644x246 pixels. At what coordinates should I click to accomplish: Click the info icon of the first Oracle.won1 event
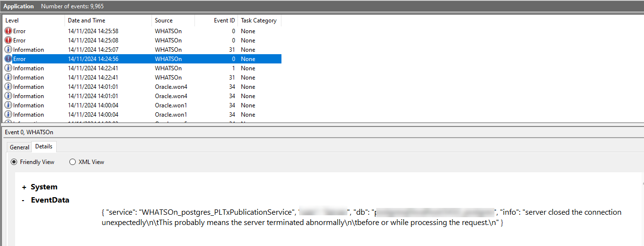8,105
